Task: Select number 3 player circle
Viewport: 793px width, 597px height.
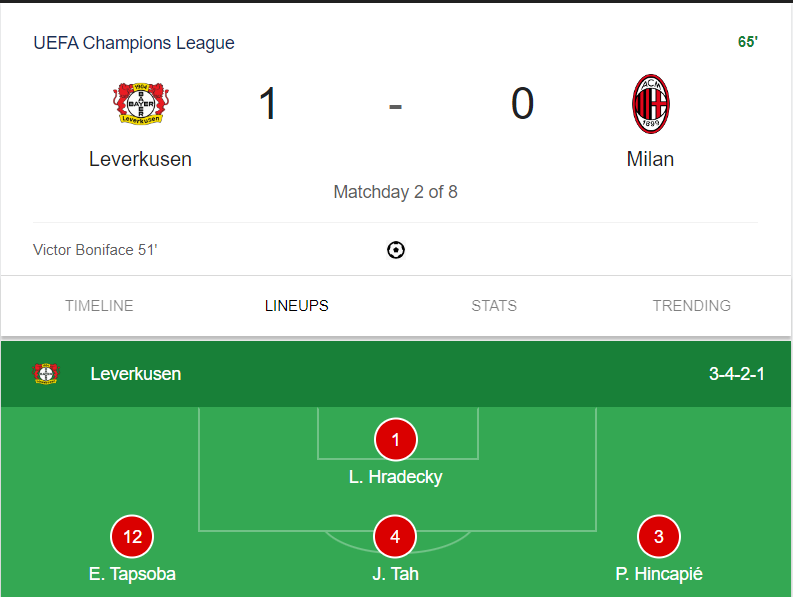Action: [658, 536]
